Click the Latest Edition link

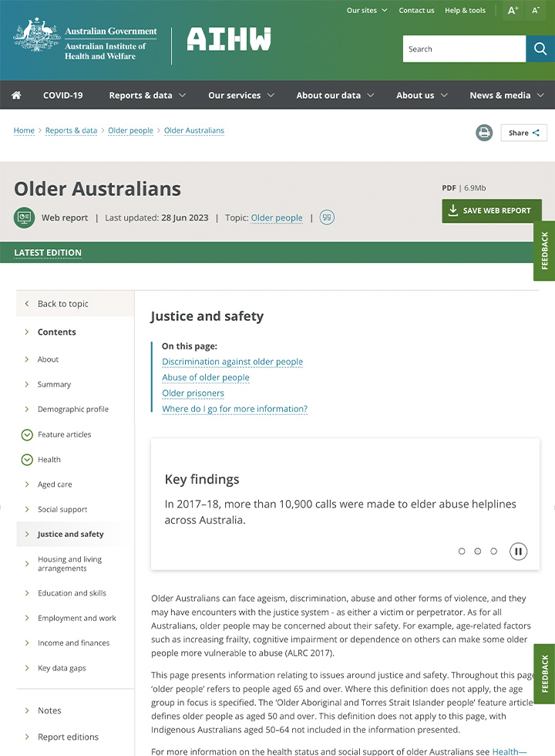[48, 253]
